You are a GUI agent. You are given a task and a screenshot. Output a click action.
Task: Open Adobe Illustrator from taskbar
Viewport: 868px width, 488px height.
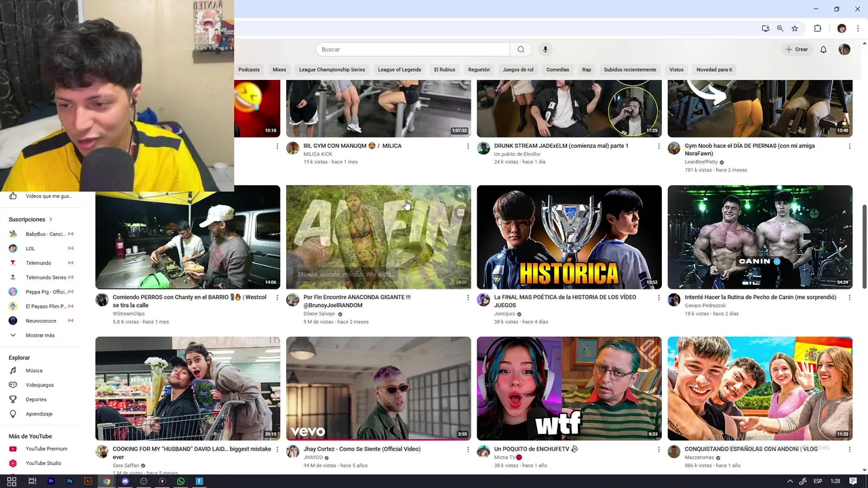(87, 481)
